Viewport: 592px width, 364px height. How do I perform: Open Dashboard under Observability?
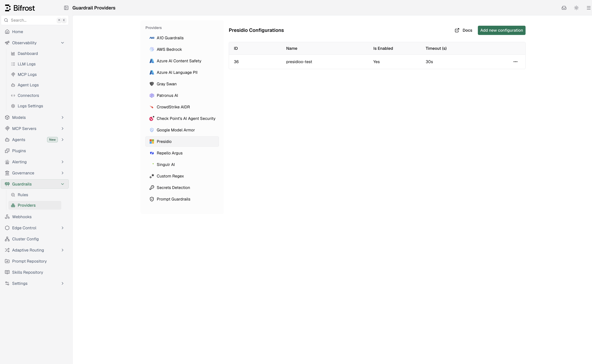[x=35, y=53]
